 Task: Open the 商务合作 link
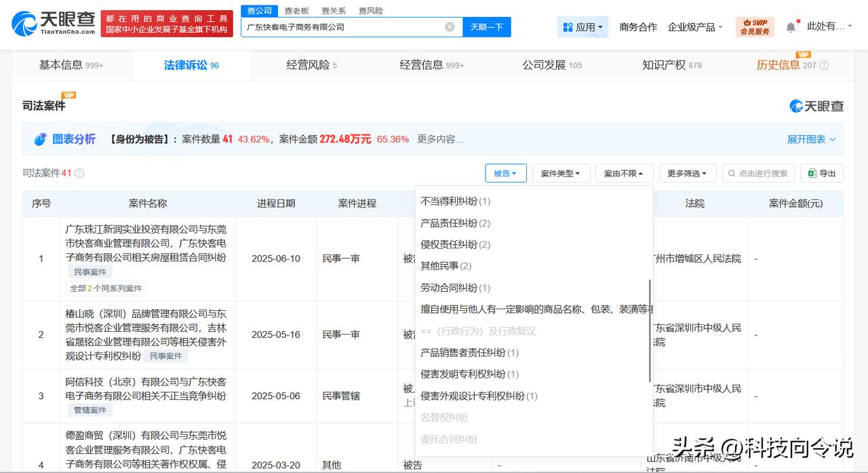[x=638, y=27]
